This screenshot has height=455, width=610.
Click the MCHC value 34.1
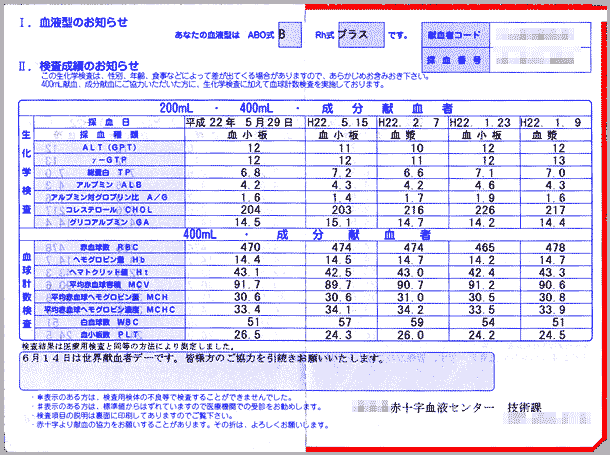point(338,310)
